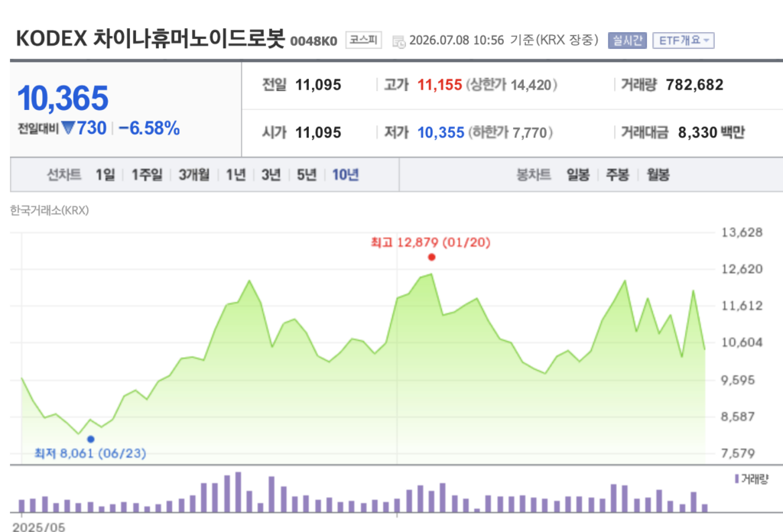Click the 선차트 label
This screenshot has height=532, width=783.
point(64,175)
